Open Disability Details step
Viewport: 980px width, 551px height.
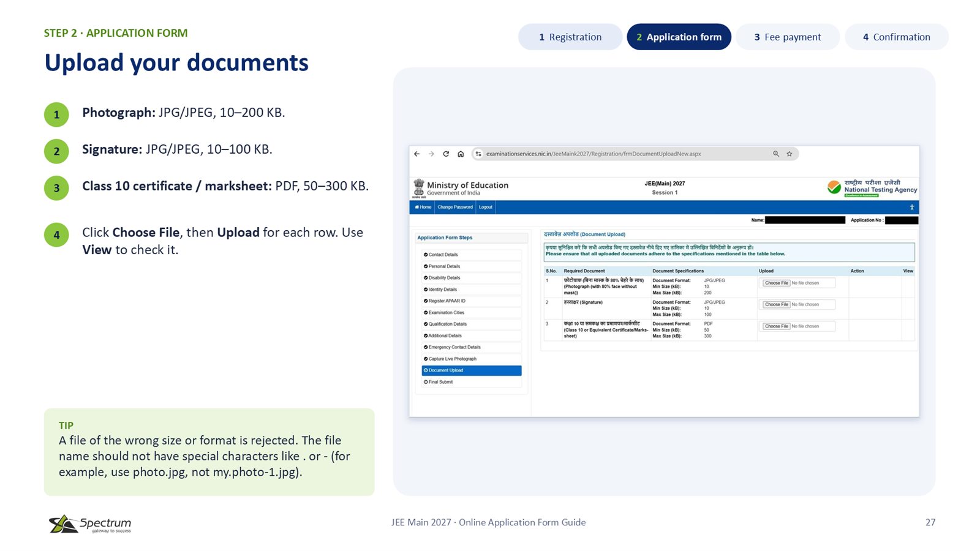pos(472,278)
